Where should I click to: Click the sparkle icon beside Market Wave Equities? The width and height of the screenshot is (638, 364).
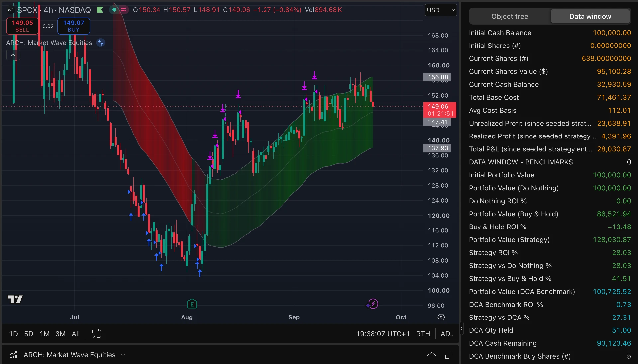101,43
